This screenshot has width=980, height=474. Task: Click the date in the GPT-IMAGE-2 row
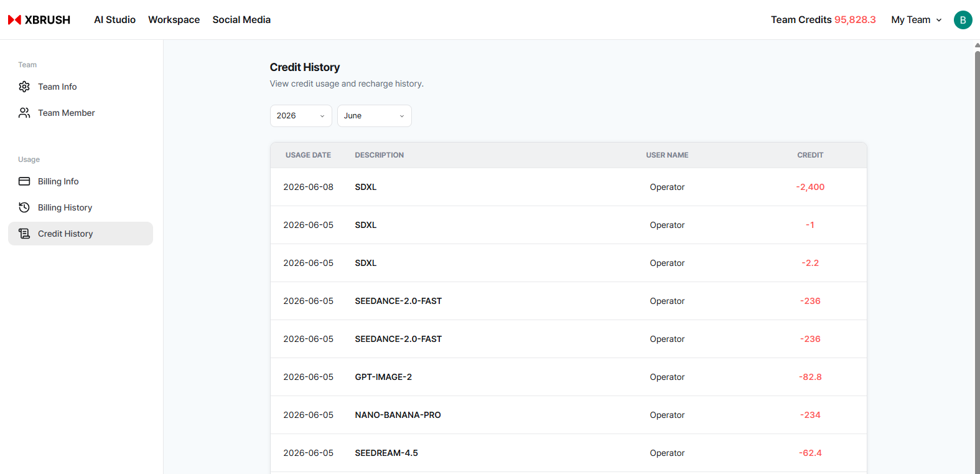[x=309, y=377]
